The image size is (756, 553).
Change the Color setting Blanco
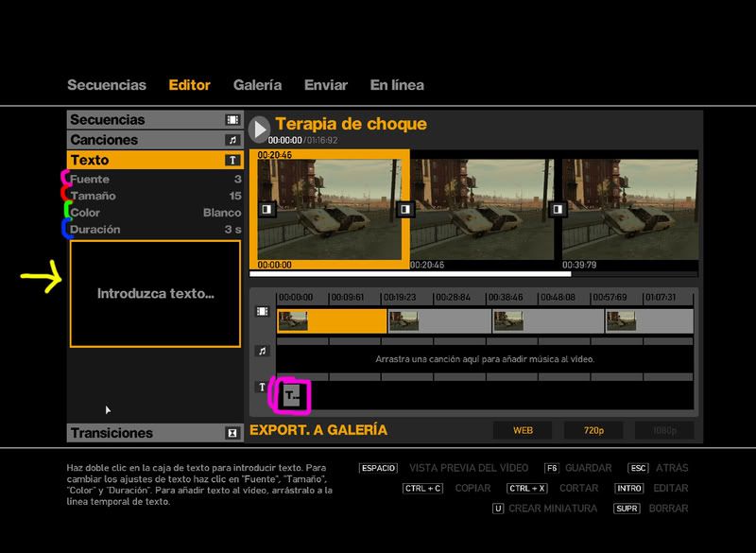click(x=155, y=213)
